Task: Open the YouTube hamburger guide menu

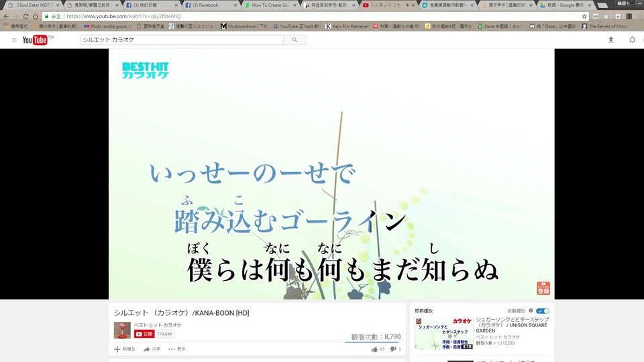Action: (14, 40)
